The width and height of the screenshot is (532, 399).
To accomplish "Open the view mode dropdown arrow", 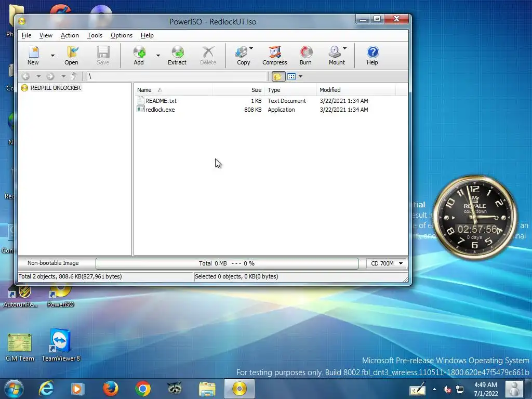I will pyautogui.click(x=301, y=76).
